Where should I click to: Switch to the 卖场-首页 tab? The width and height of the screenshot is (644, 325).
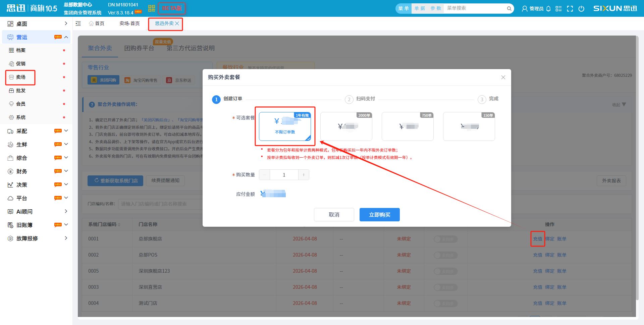tap(129, 23)
